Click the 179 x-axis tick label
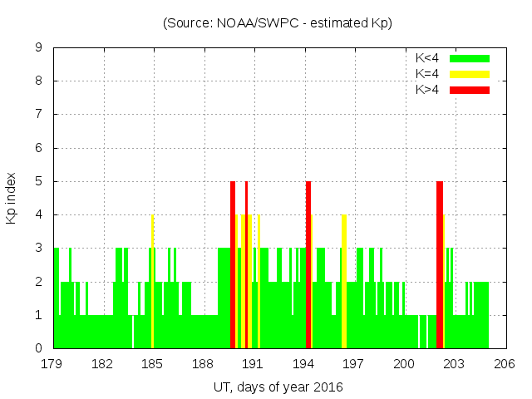 [x=52, y=364]
